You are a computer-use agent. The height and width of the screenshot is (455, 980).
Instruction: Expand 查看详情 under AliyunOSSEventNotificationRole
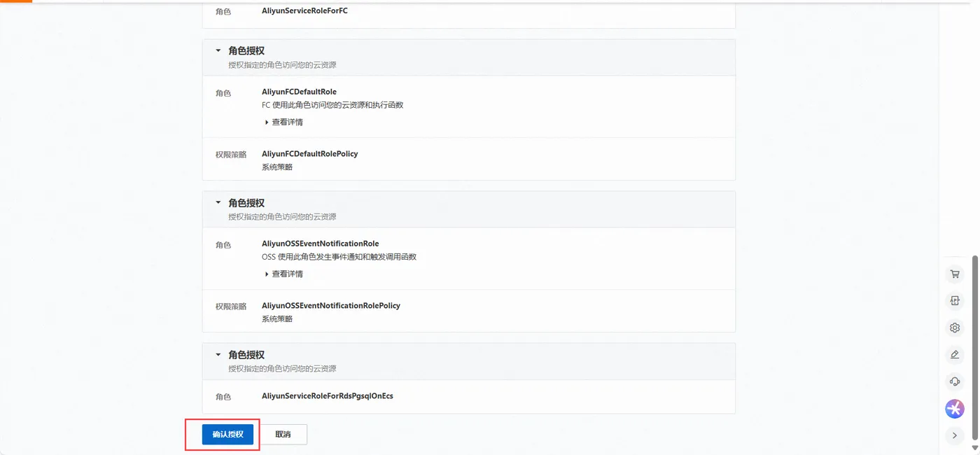pos(284,274)
